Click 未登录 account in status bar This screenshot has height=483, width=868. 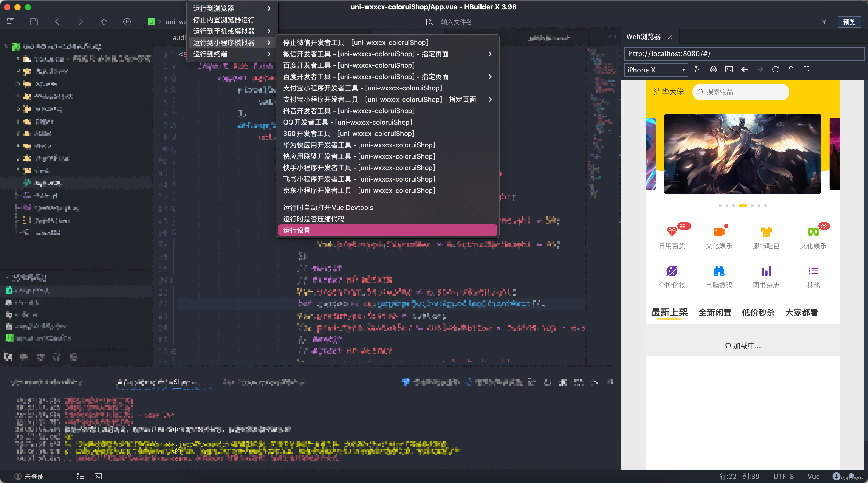pyautogui.click(x=29, y=476)
